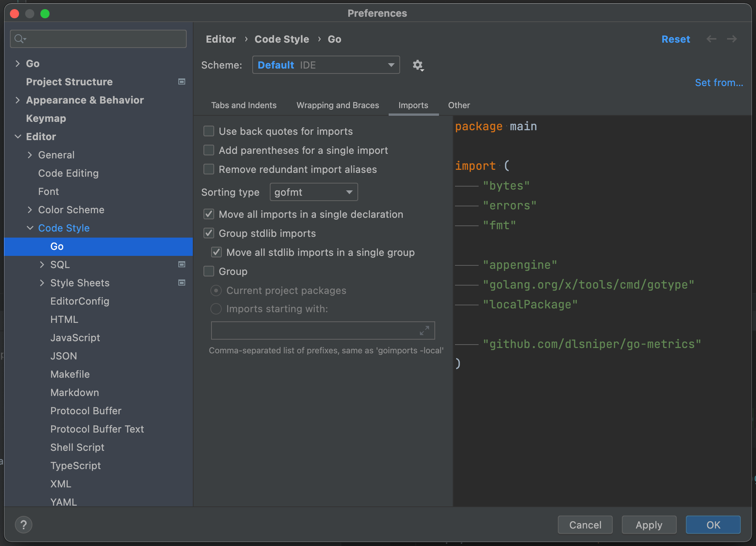Click Set from... link

pos(719,83)
